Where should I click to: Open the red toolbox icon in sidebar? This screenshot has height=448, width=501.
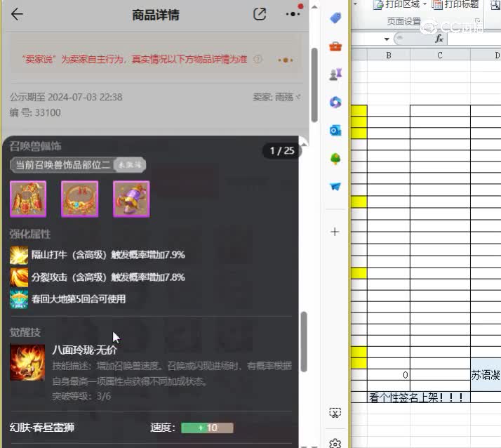click(335, 46)
